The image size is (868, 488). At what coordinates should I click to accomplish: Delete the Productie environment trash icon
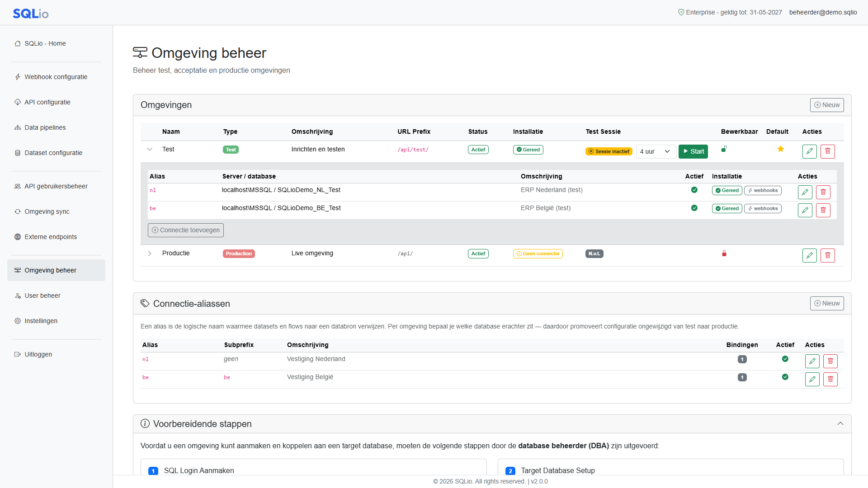(827, 255)
